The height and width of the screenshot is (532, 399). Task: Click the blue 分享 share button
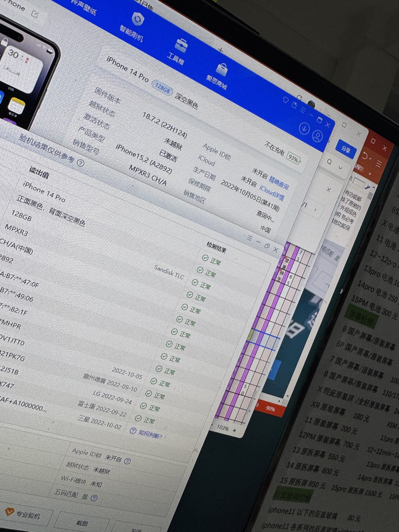[346, 149]
